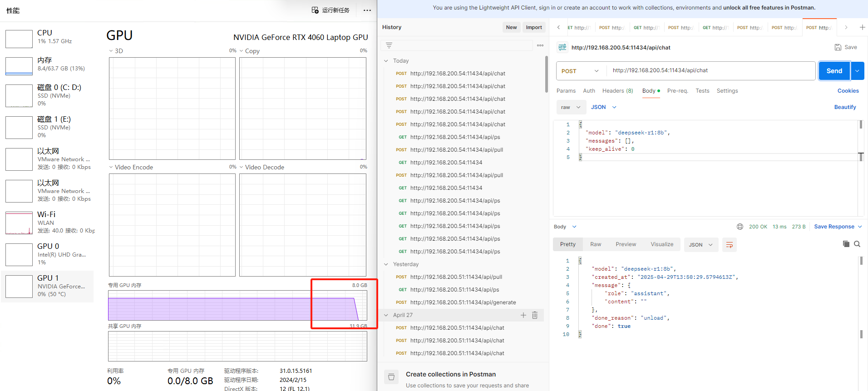The image size is (868, 391).
Task: Toggle word wrap icon in the response toolbar
Action: click(x=730, y=245)
